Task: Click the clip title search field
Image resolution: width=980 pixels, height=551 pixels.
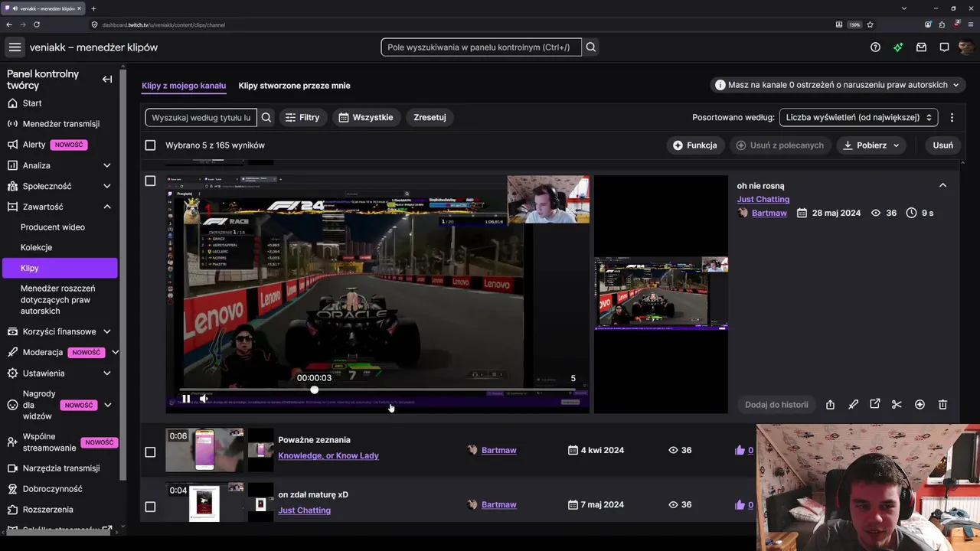Action: click(x=201, y=117)
